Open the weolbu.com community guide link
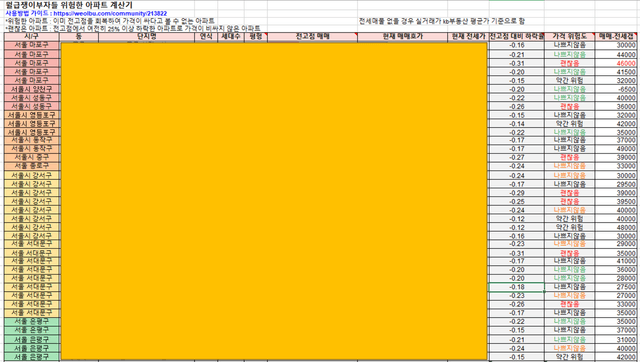Viewport: 640px width, 362px height. click(x=110, y=13)
